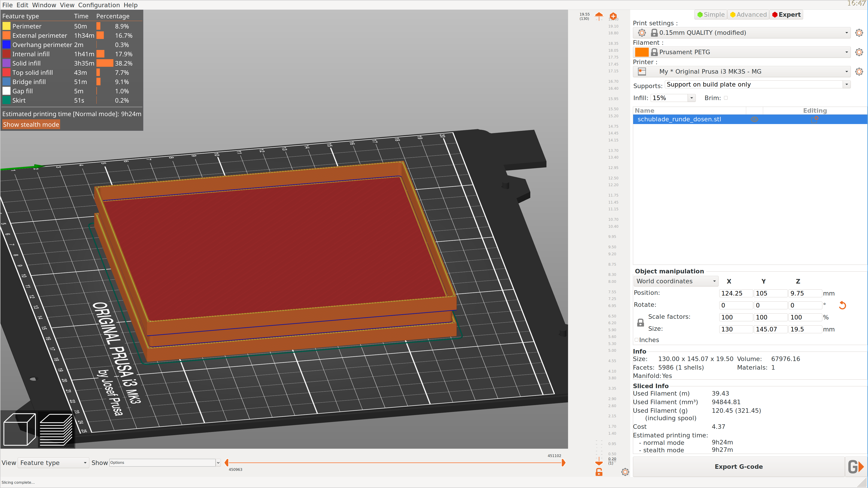Screen dimensions: 868x488
Task: Switch to the 3D editor view cube icon
Action: 19,429
